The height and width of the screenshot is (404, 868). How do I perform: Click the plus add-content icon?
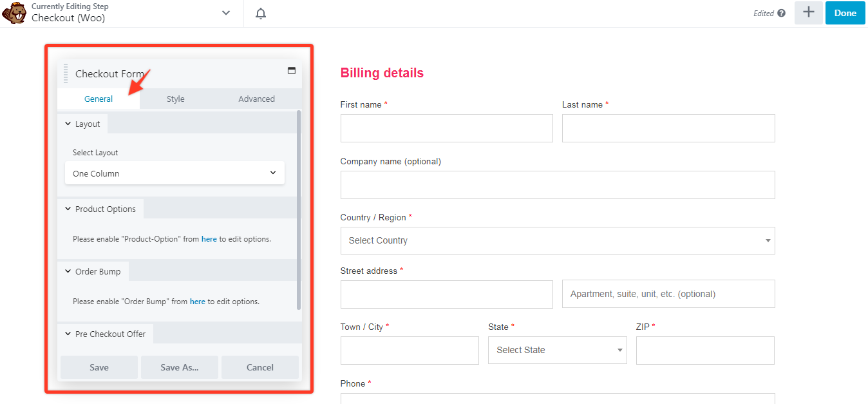click(x=809, y=13)
